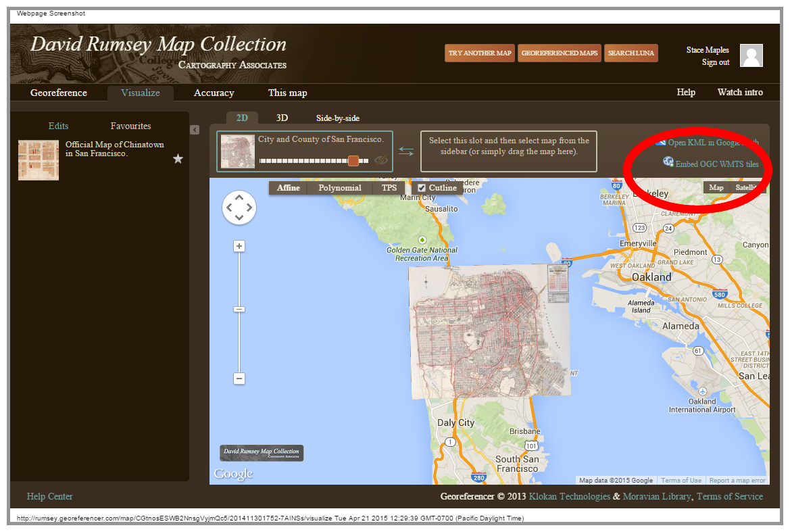Open the Moravian Library link

coord(656,497)
